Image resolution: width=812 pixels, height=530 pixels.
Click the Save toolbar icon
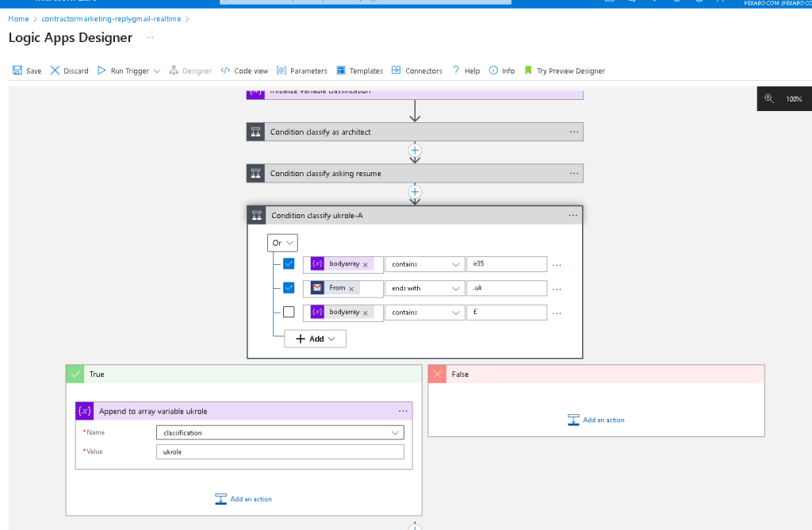[x=17, y=71]
